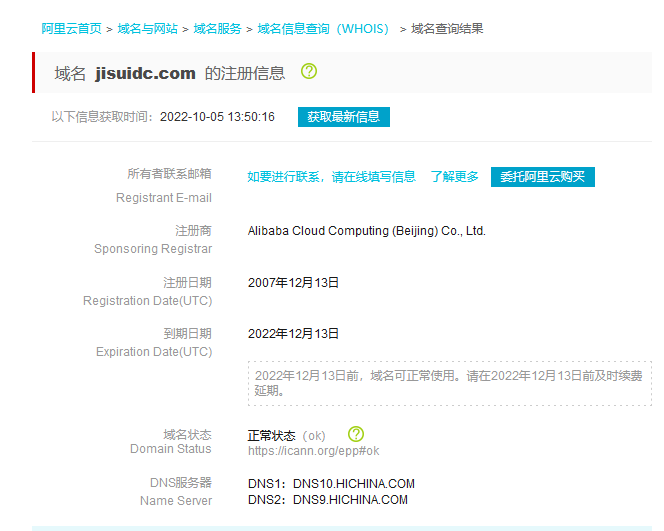Click the Alibaba Cloud Computing registrar name
664x531 pixels.
click(x=366, y=231)
